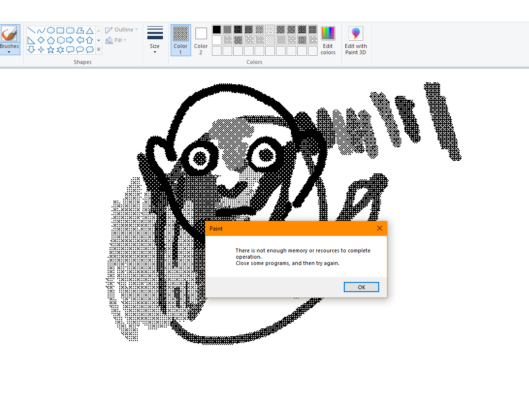Select the Oval shape
The image size is (529, 420).
tap(50, 31)
